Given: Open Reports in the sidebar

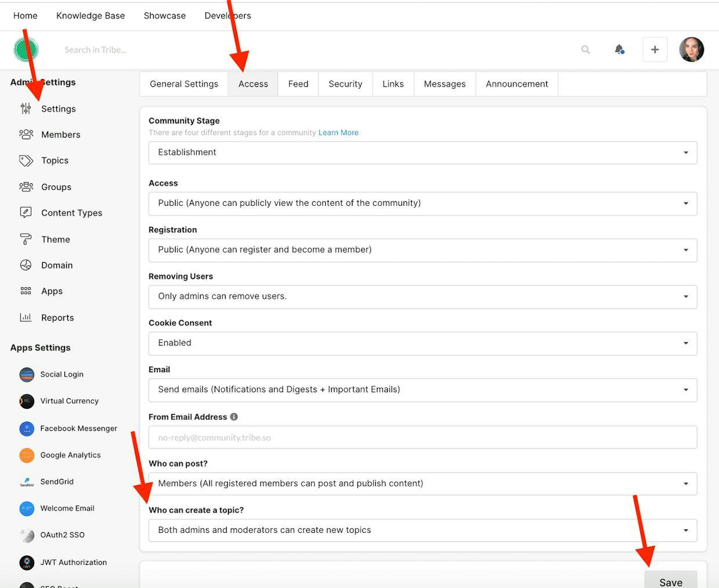Looking at the screenshot, I should [57, 318].
